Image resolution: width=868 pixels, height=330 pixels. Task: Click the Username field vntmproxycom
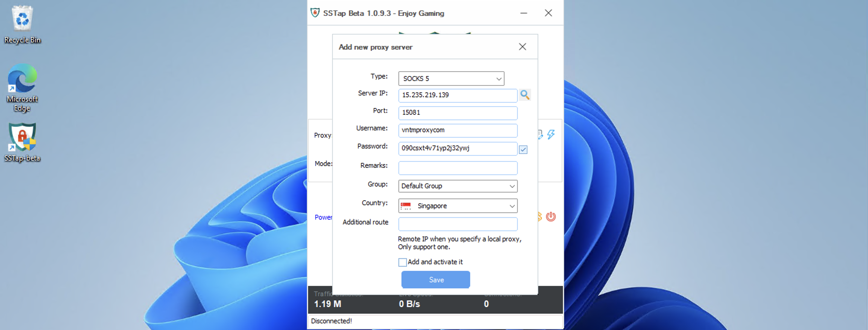[x=458, y=130]
